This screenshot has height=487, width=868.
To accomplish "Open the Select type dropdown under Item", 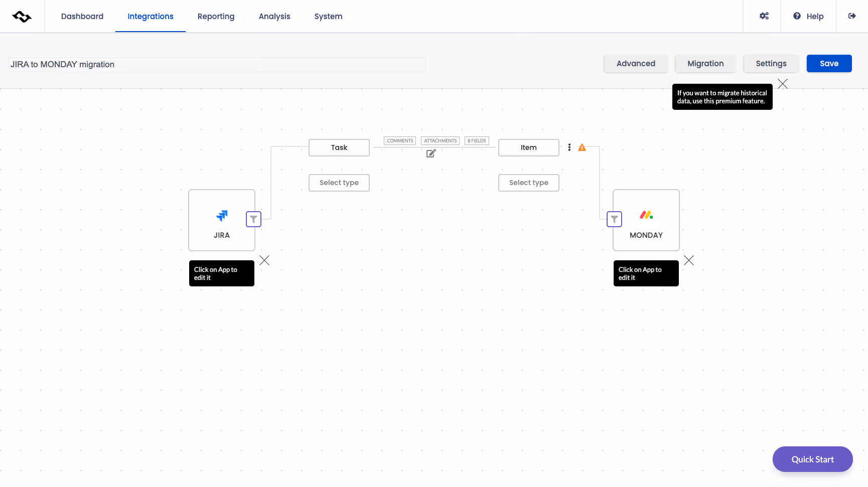I will [x=528, y=183].
